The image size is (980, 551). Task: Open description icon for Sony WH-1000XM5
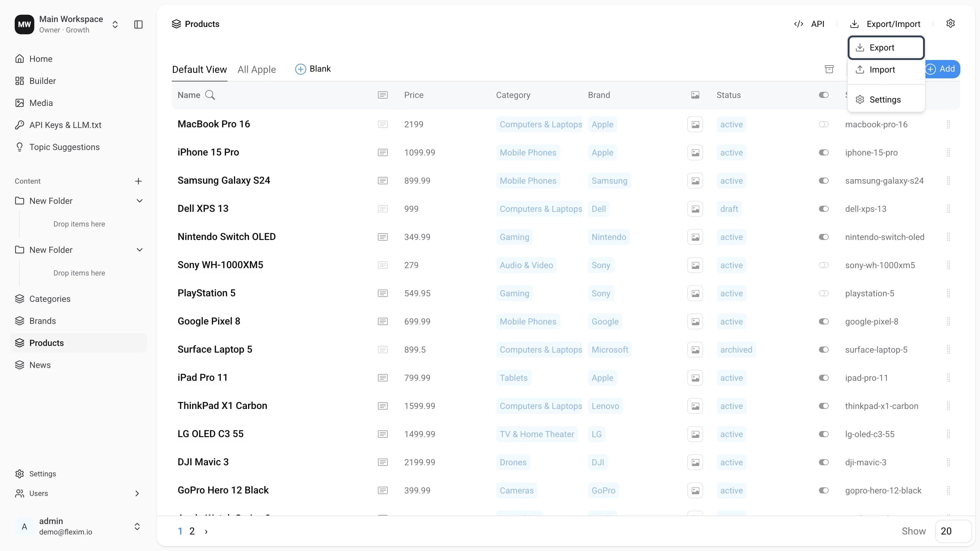(383, 265)
